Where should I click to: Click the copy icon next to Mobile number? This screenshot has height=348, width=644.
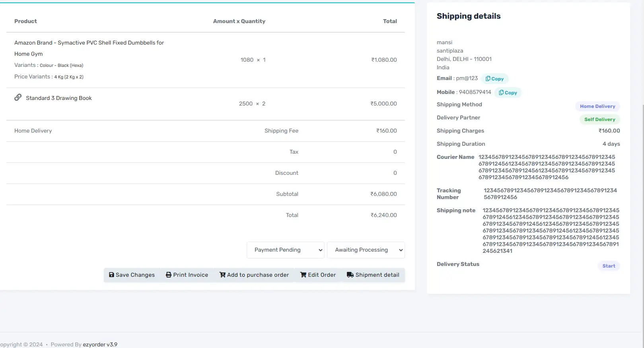pyautogui.click(x=501, y=93)
